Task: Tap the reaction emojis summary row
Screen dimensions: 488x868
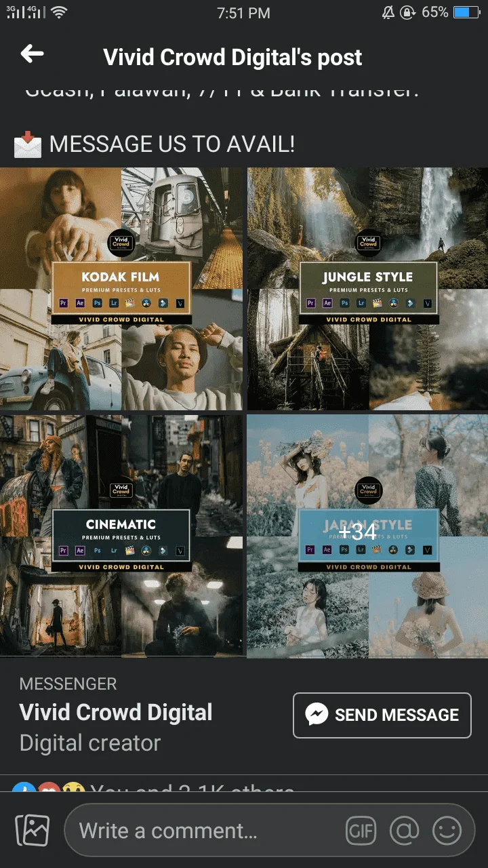Action: click(x=155, y=787)
